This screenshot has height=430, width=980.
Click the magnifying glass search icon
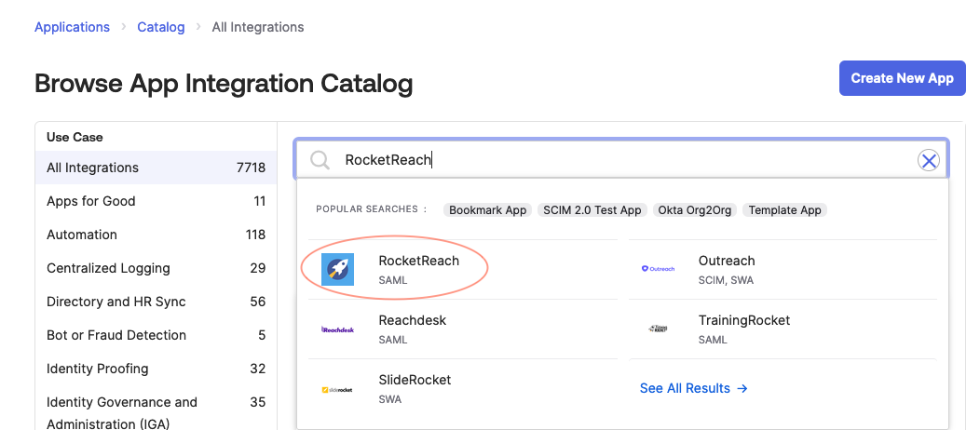320,160
